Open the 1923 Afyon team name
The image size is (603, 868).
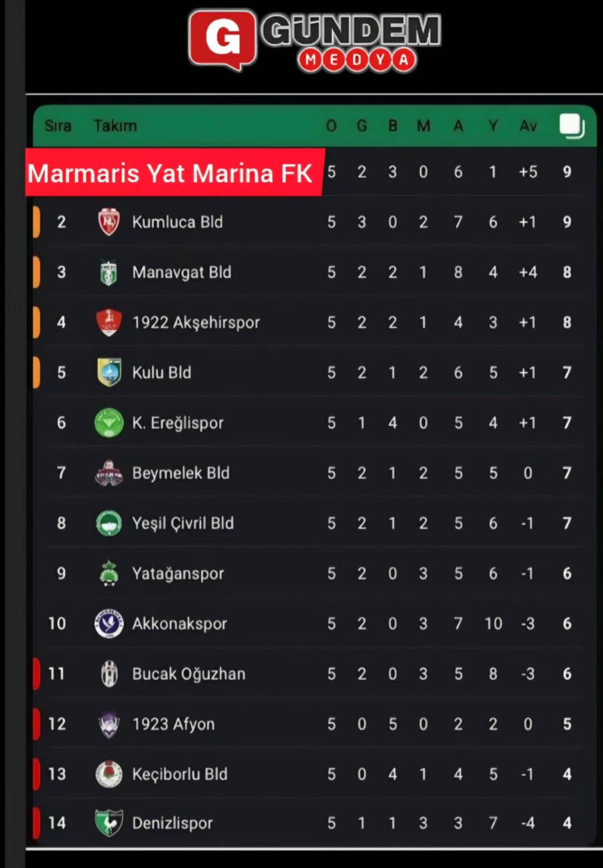tap(173, 724)
